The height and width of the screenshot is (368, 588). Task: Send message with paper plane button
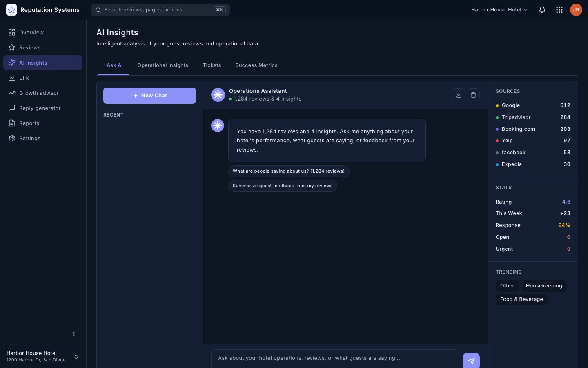[x=471, y=361]
